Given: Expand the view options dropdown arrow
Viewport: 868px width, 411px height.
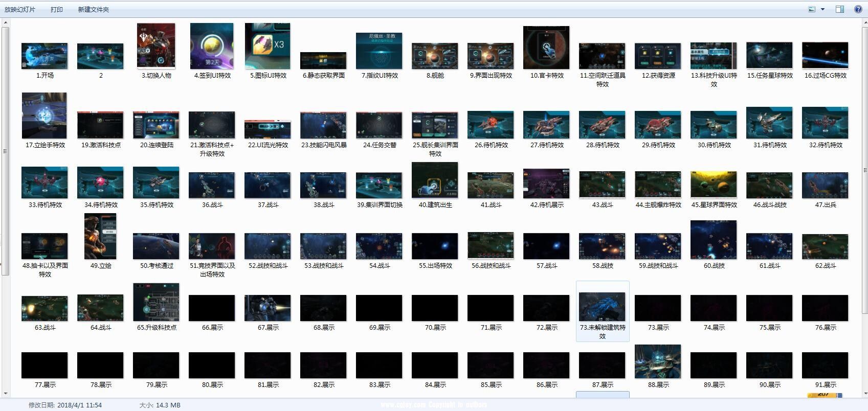Looking at the screenshot, I should (822, 9).
